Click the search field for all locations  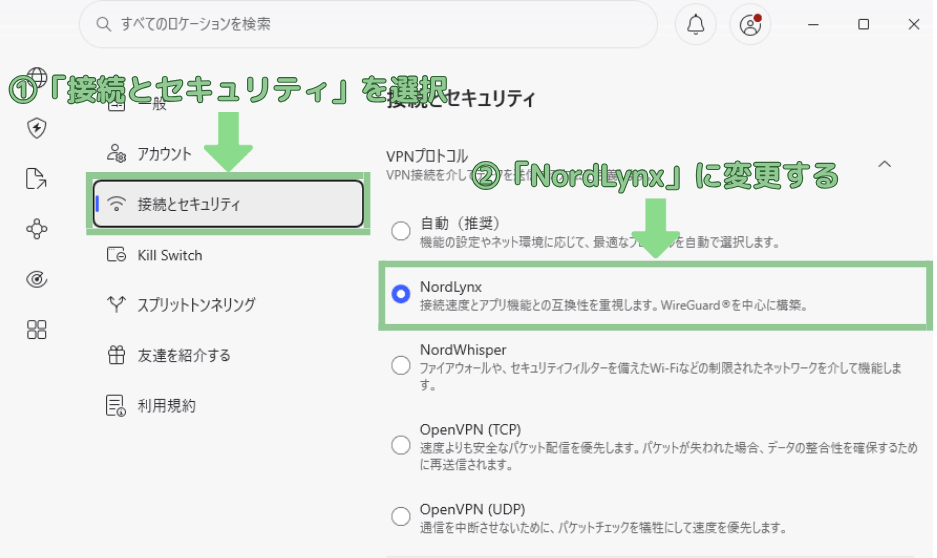pyautogui.click(x=368, y=24)
